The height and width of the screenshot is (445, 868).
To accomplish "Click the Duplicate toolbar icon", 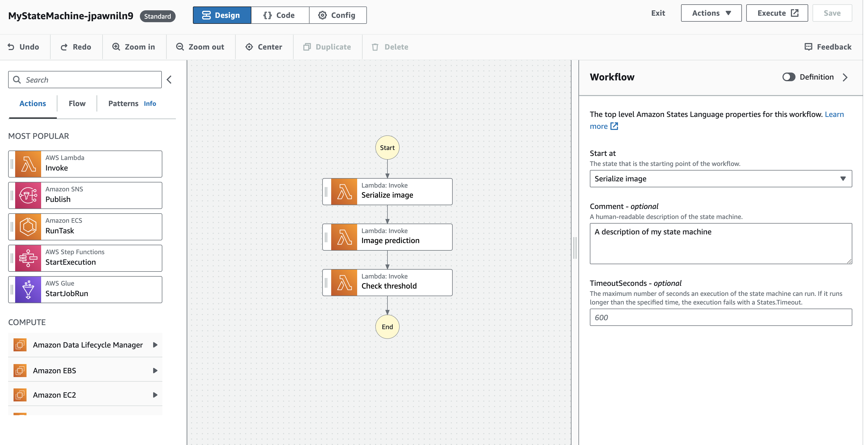I will (x=307, y=47).
